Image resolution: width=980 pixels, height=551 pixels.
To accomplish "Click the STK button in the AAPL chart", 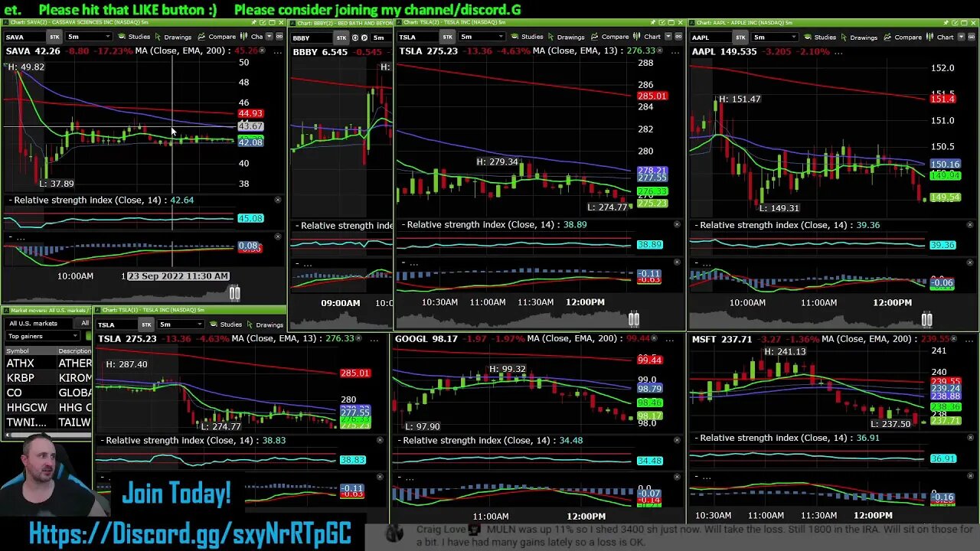I will coord(740,37).
